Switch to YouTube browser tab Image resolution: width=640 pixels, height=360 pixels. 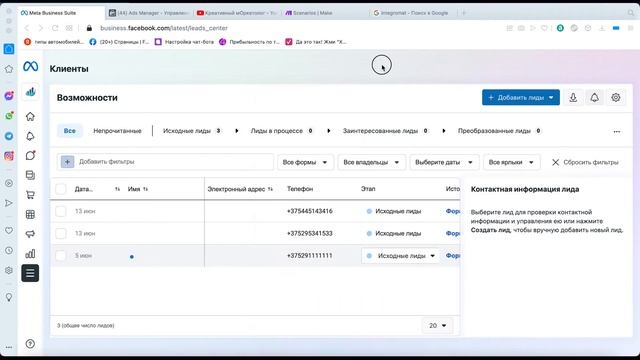click(x=237, y=13)
